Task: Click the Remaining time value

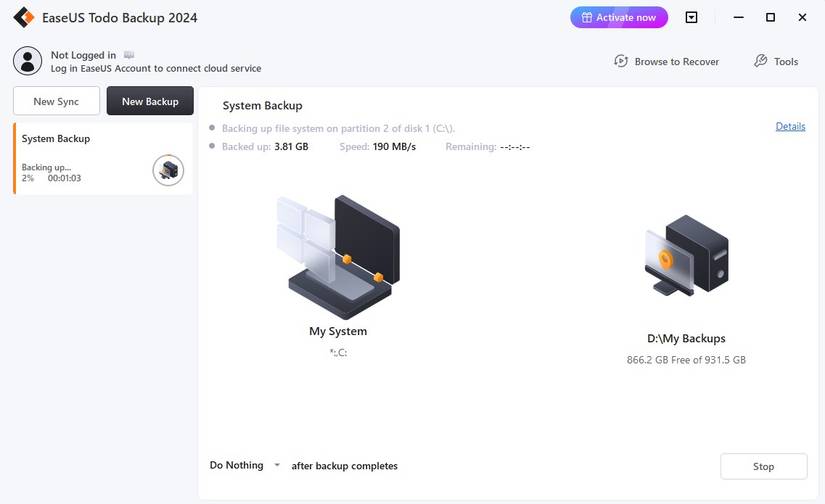Action: click(515, 147)
